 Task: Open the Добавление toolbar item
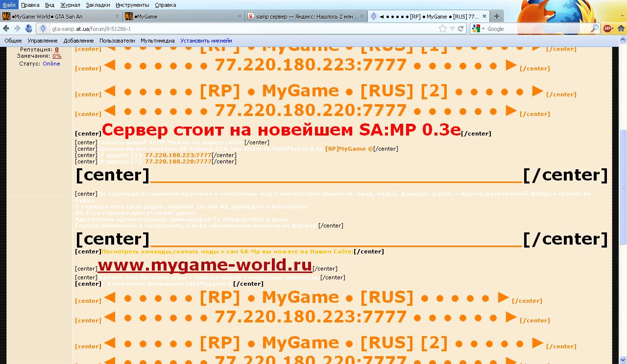78,41
